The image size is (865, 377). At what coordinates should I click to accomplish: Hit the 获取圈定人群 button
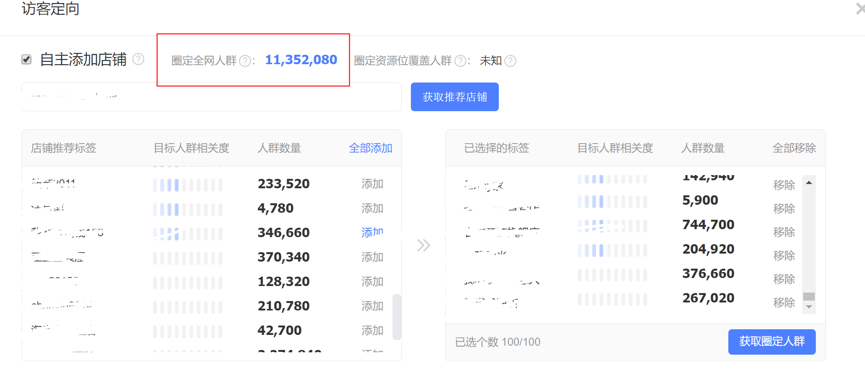[772, 342]
